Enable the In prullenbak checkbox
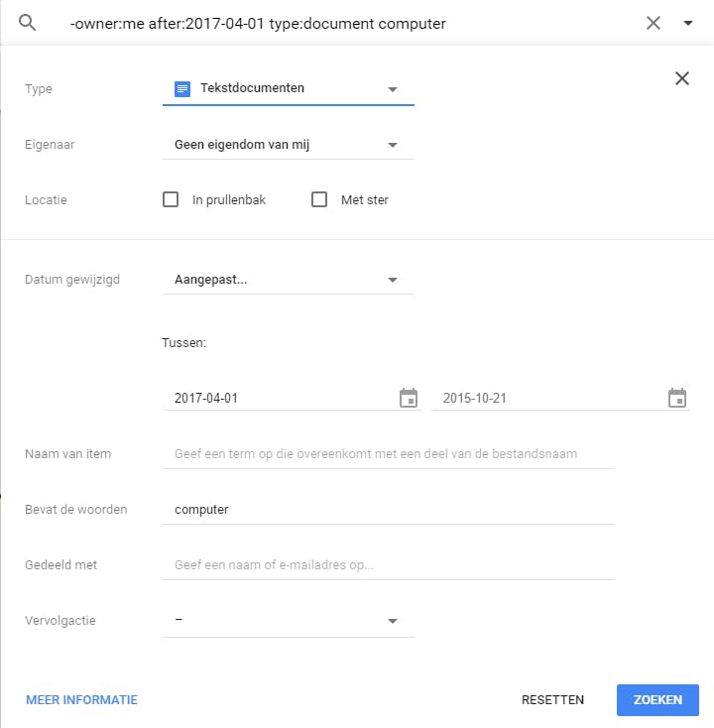 click(170, 199)
